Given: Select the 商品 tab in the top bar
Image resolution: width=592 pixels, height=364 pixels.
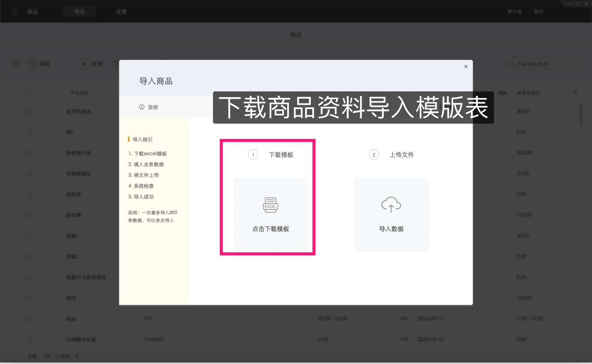Looking at the screenshot, I should [x=79, y=11].
